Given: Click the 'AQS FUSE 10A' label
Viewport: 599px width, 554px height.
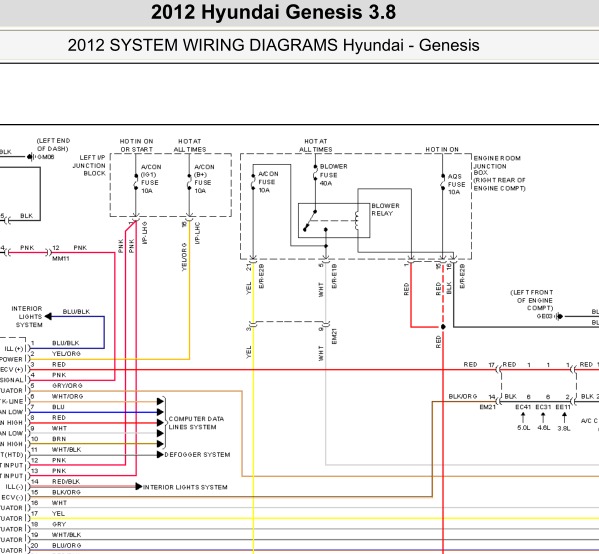Looking at the screenshot, I should point(457,184).
